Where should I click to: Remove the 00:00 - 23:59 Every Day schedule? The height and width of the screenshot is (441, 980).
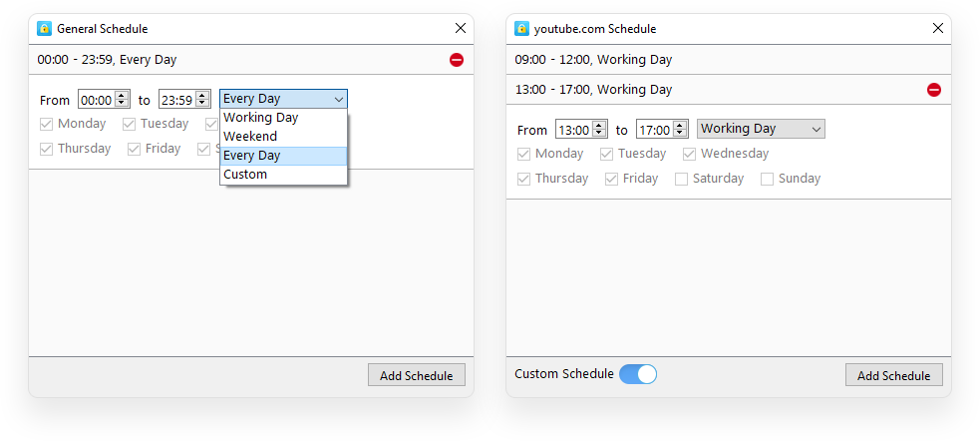coord(457,60)
